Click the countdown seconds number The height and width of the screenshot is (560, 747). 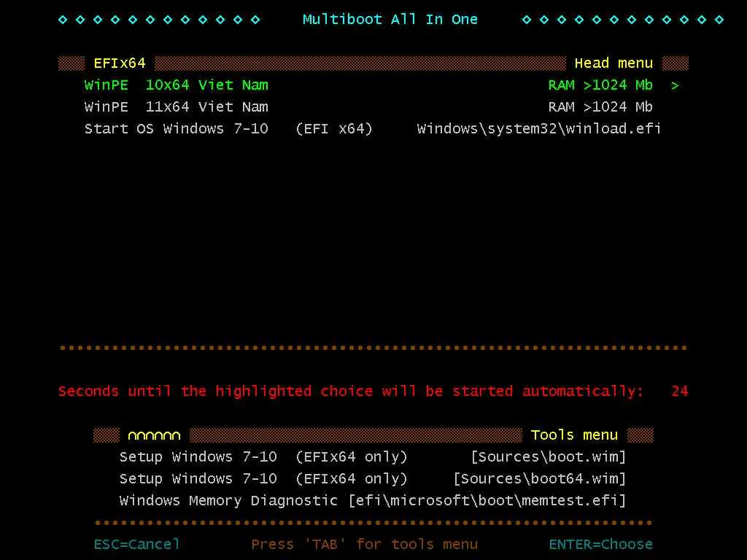679,392
